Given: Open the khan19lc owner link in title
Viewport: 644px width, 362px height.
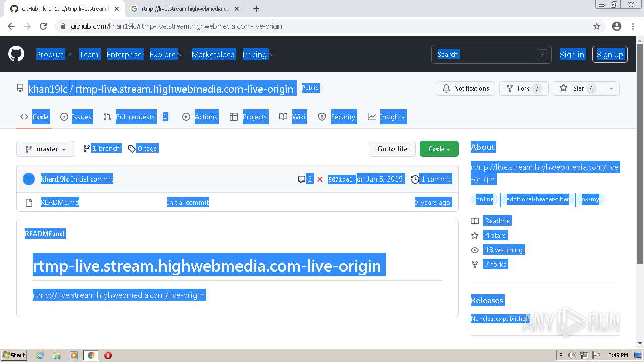Looking at the screenshot, I should [48, 89].
